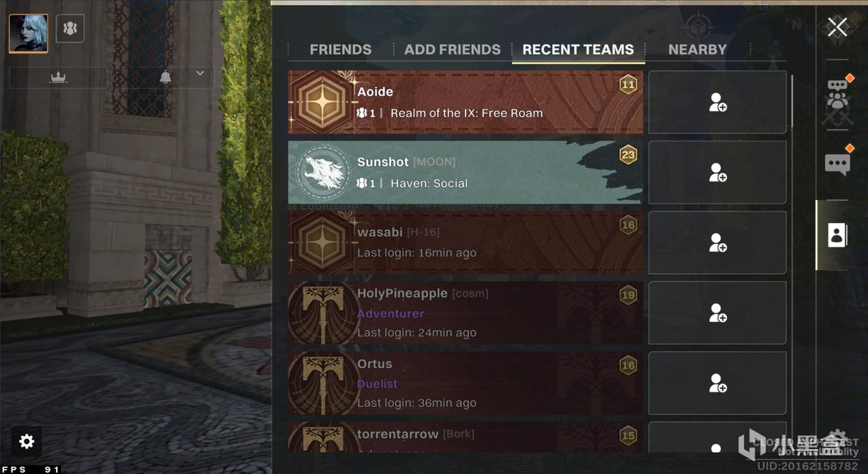Open settings gear at bottom left

[x=27, y=442]
